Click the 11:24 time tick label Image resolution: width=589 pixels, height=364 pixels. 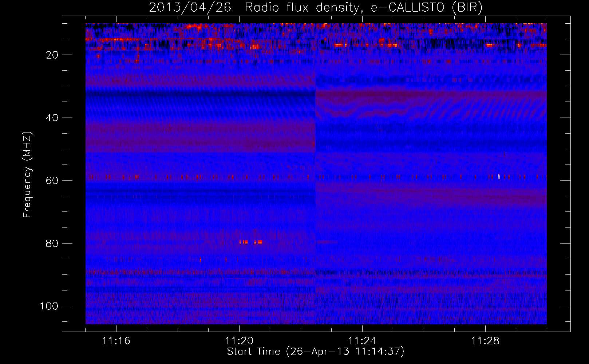362,341
